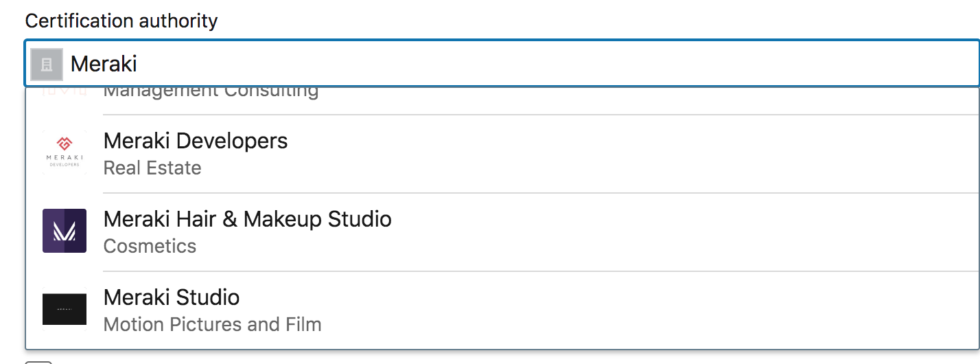
Task: Pick the Meraki Studio suggestion
Action: [172, 298]
